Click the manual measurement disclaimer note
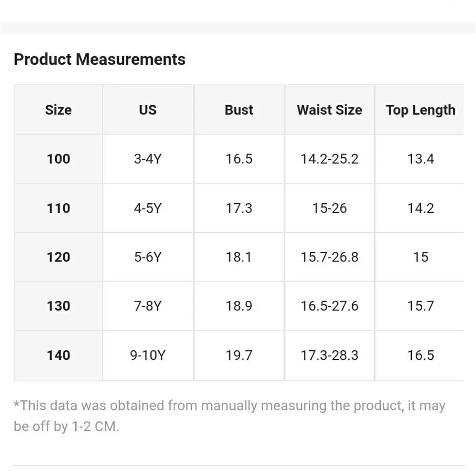Screen dimensions: 476x476 click(x=229, y=416)
